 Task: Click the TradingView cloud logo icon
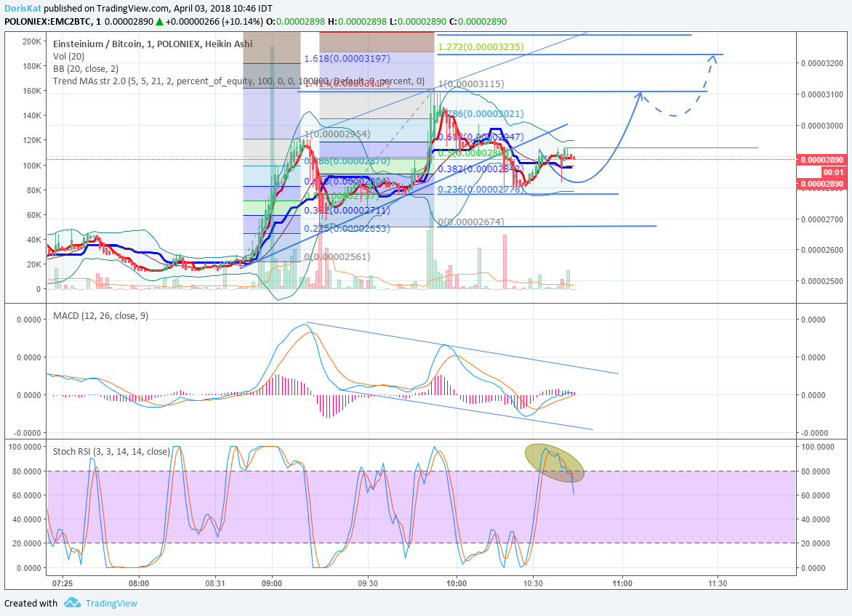coord(72,602)
